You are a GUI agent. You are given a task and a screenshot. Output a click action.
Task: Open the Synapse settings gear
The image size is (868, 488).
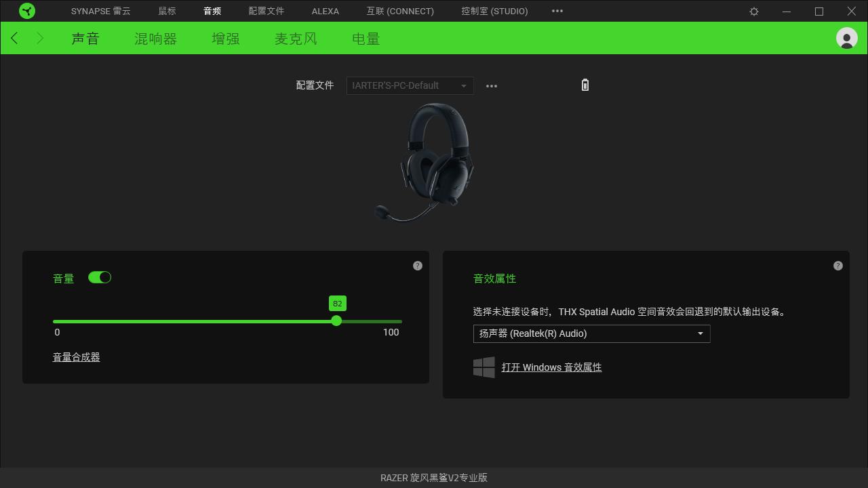click(x=753, y=11)
